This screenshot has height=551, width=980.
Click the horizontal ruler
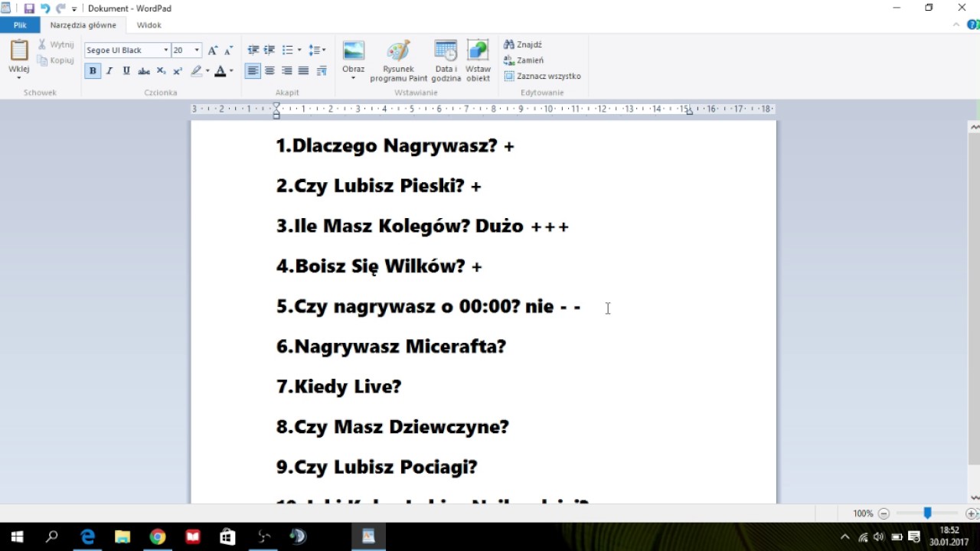click(x=483, y=109)
